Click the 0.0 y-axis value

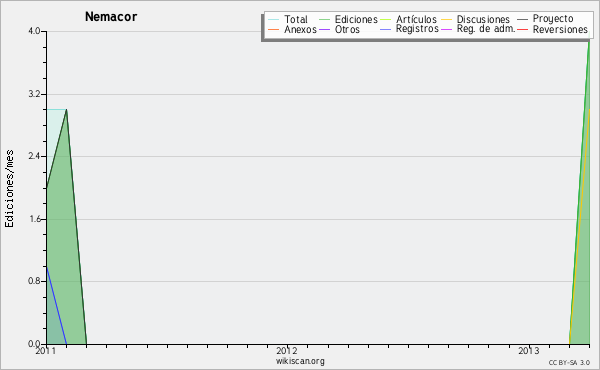pos(34,344)
